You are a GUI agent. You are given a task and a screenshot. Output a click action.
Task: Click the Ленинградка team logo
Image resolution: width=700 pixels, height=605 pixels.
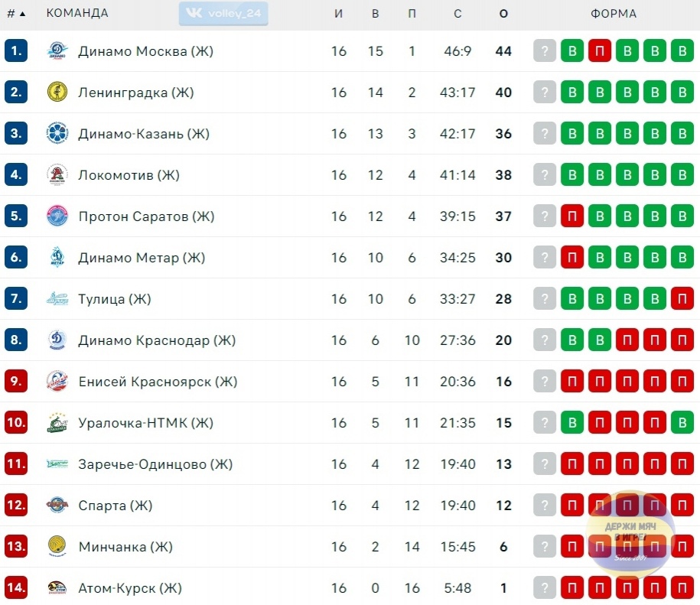pos(57,92)
